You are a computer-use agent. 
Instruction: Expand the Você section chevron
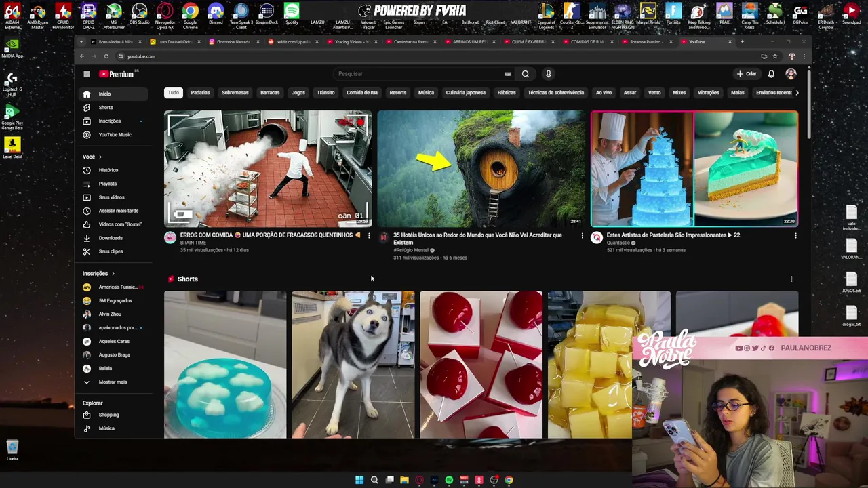(100, 157)
